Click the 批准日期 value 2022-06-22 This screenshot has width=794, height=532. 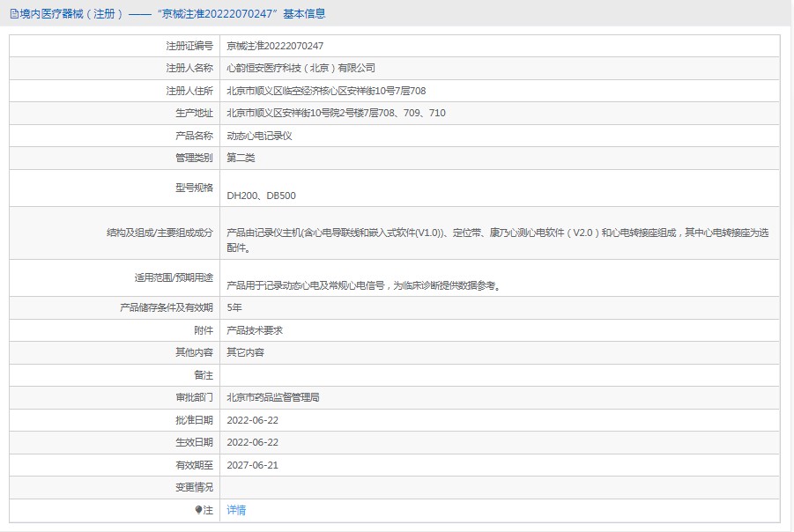(x=252, y=420)
